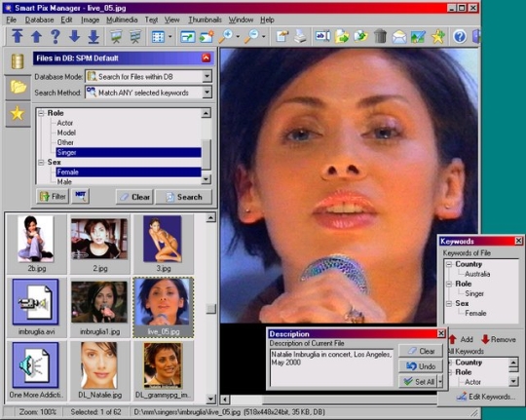This screenshot has height=420, width=526.
Task: Deselect the Singer keyword in search tree
Action: tap(129, 152)
